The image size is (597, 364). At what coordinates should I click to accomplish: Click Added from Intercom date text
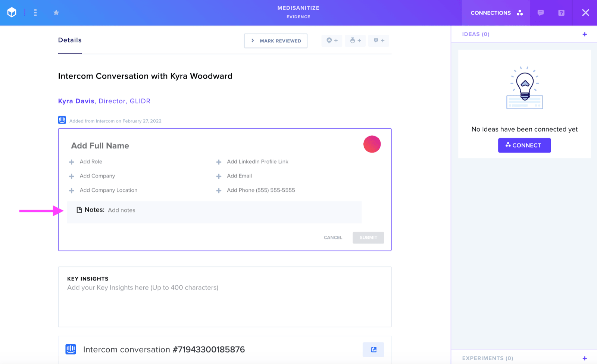click(x=115, y=121)
